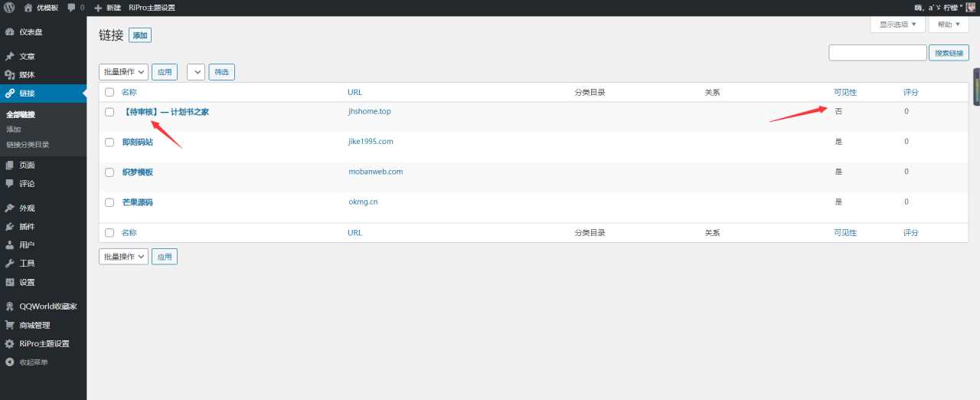Image resolution: width=980 pixels, height=400 pixels.
Task: Open the 商城管理 cart icon
Action: pos(9,325)
